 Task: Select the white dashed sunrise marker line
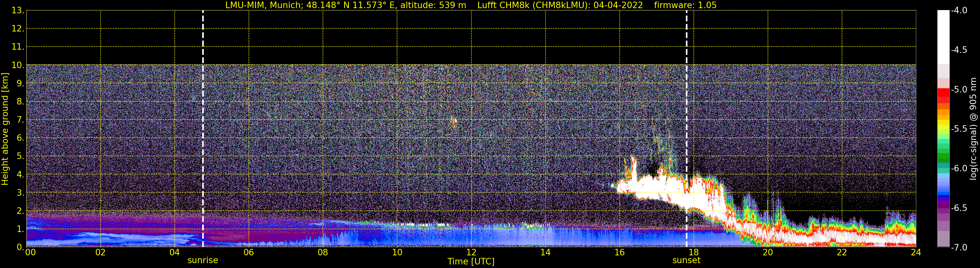[x=203, y=129]
